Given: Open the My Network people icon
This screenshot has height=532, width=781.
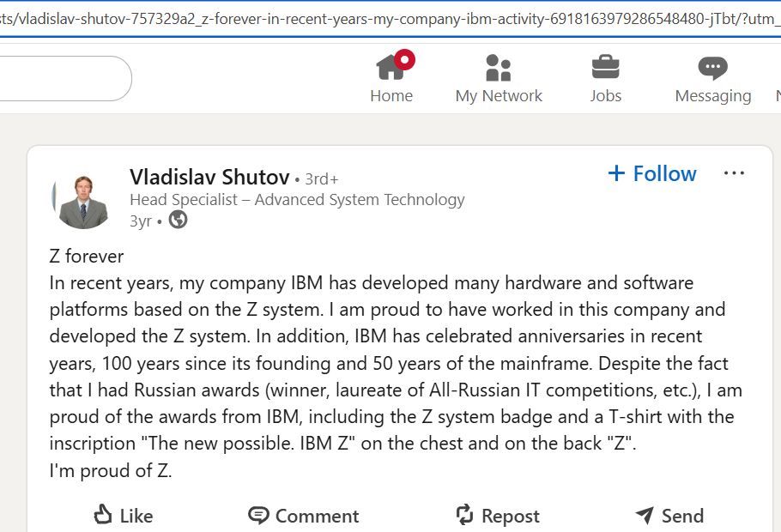Looking at the screenshot, I should tap(498, 67).
